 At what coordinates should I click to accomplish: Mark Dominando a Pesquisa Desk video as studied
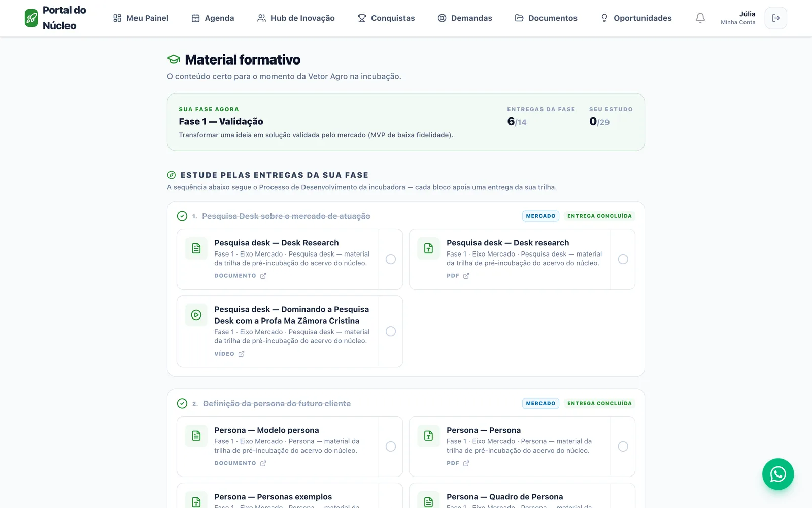[x=391, y=331]
